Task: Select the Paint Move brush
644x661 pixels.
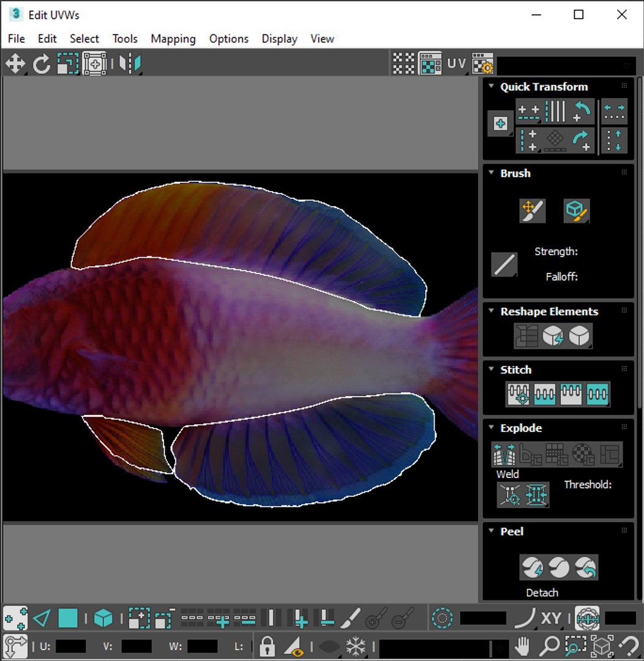Action: click(x=533, y=211)
